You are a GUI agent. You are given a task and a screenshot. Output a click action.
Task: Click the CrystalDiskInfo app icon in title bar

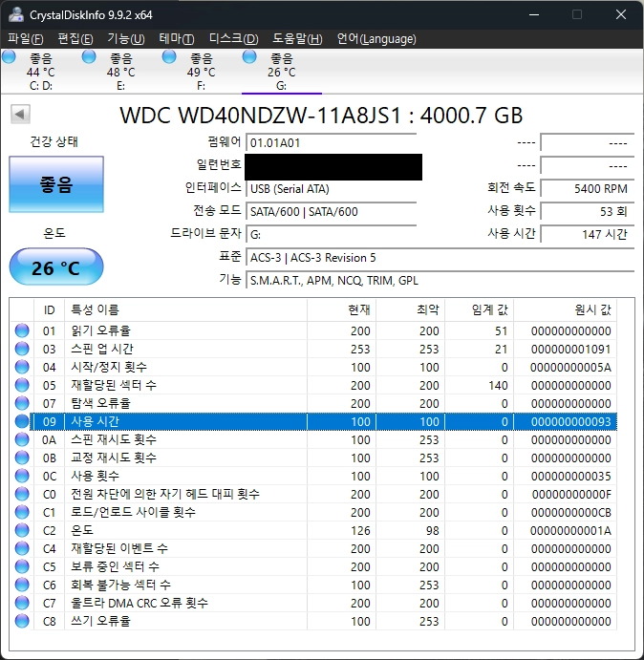click(16, 14)
